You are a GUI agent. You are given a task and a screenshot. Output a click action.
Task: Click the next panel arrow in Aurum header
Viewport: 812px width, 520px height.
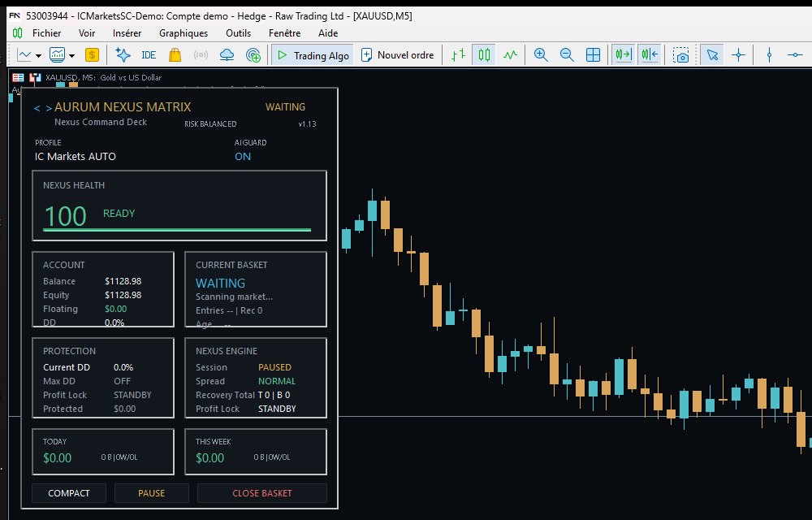point(48,108)
